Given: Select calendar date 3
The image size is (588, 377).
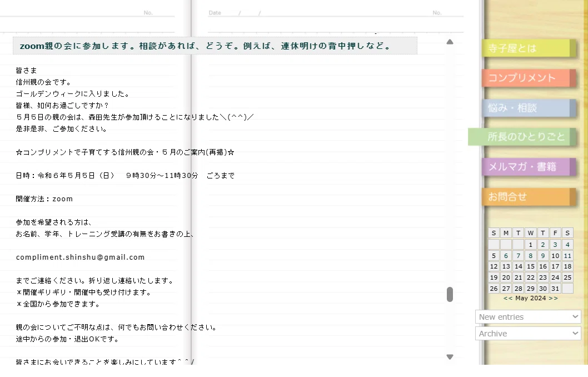Looking at the screenshot, I should 555,245.
